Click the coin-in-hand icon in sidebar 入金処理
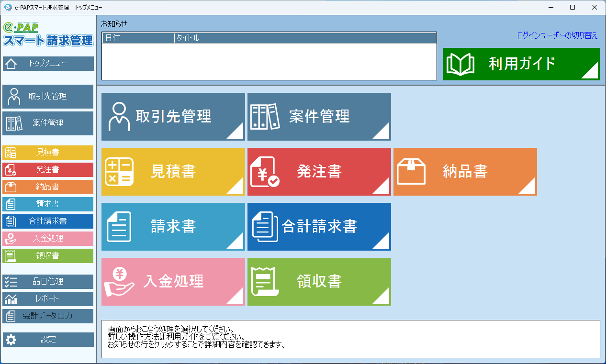606x364 pixels. 11,239
